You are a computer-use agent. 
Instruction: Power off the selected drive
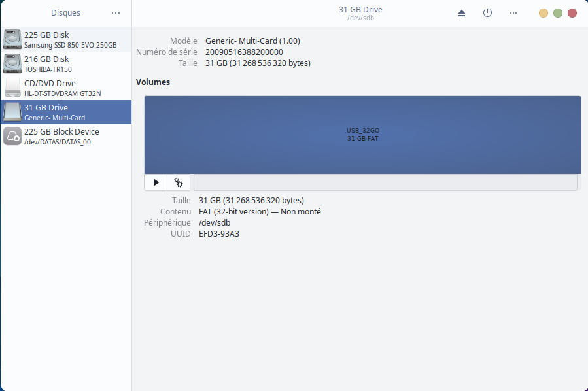coord(487,13)
